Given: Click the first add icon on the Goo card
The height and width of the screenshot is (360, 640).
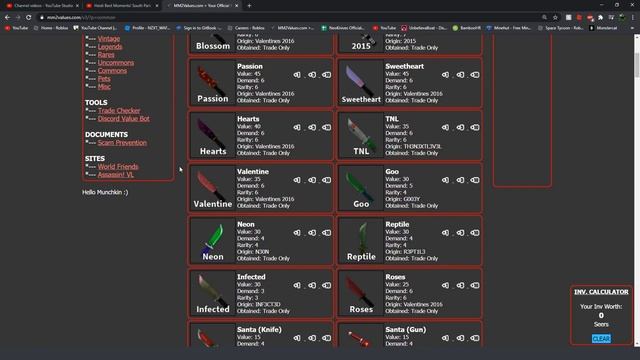Looking at the screenshot, I should pos(445,180).
